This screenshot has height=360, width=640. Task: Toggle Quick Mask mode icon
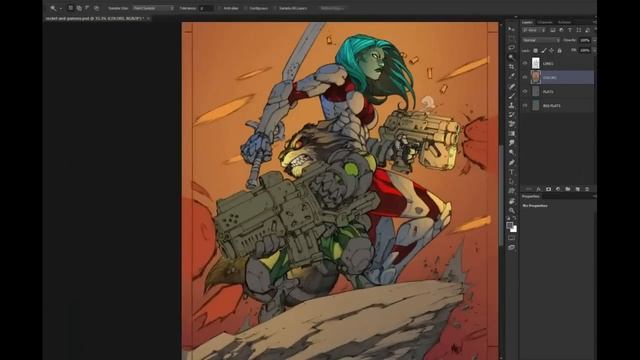pos(511,238)
